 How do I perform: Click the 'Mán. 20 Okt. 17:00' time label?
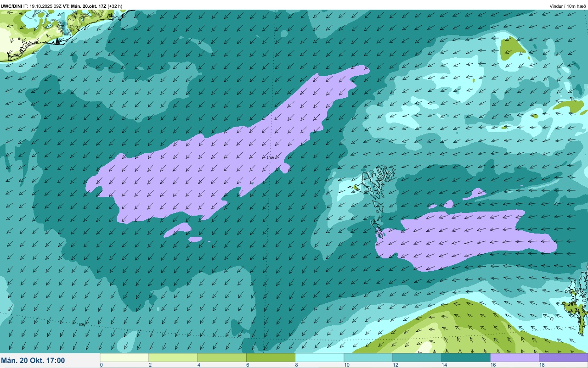pos(33,361)
